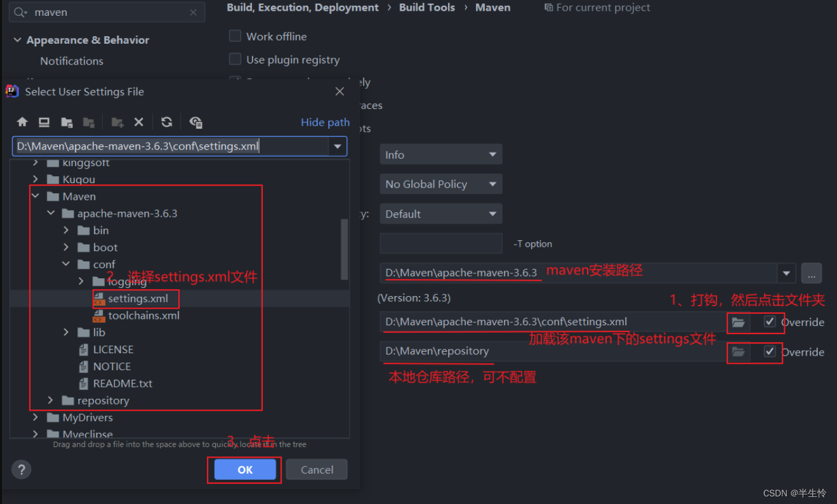The width and height of the screenshot is (837, 504).
Task: Click the file chooser path text field
Action: coord(170,146)
